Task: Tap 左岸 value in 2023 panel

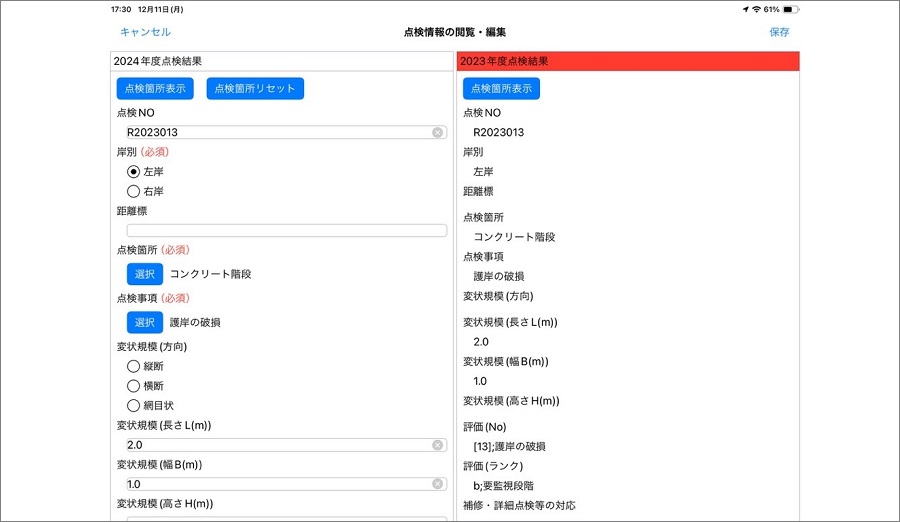Action: [x=483, y=172]
